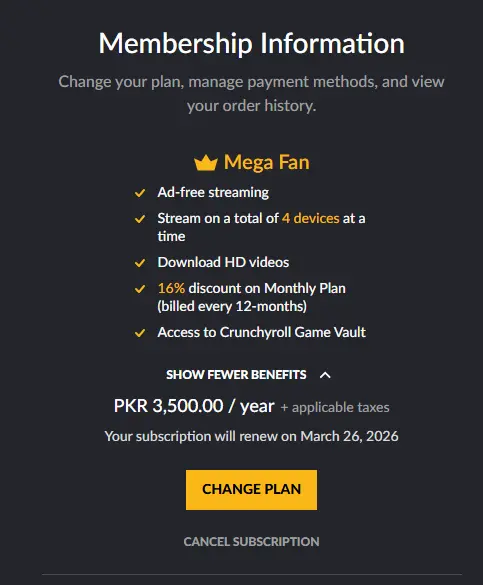Click the Mega Fan crown icon
Image resolution: width=483 pixels, height=585 pixels.
click(x=206, y=163)
